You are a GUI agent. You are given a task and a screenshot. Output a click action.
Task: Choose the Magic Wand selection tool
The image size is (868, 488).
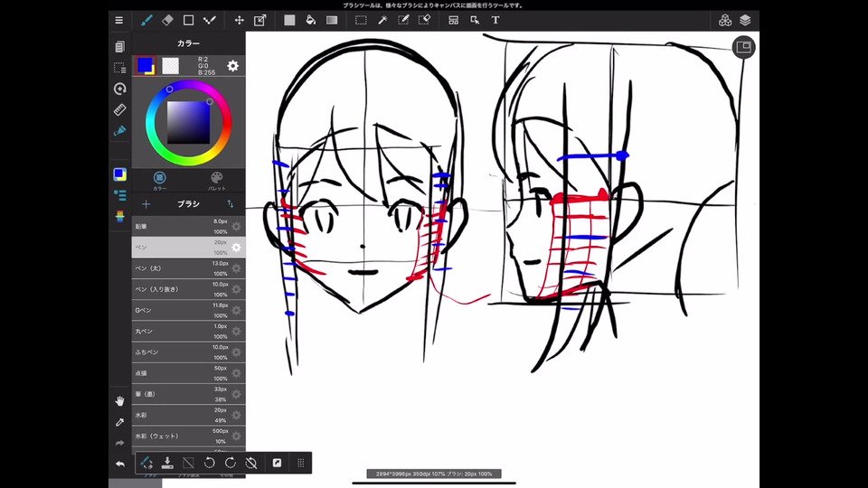(382, 20)
